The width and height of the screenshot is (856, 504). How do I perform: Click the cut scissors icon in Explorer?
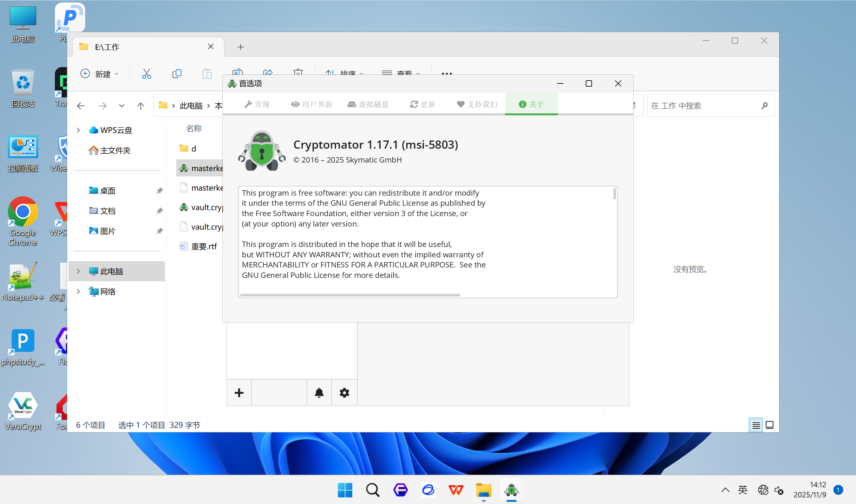point(146,74)
